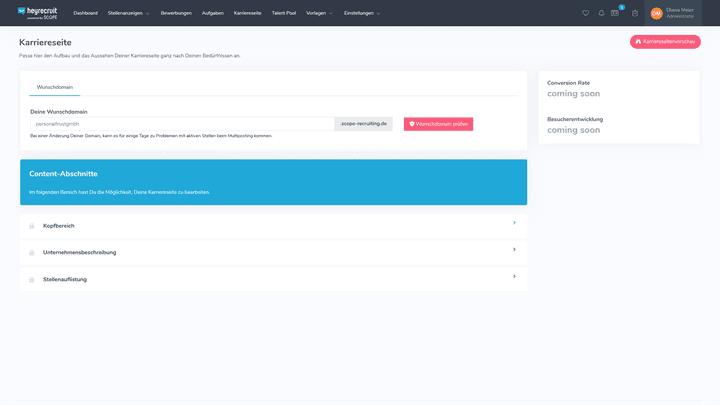The width and height of the screenshot is (720, 405).
Task: Click the DM user avatar
Action: [656, 13]
